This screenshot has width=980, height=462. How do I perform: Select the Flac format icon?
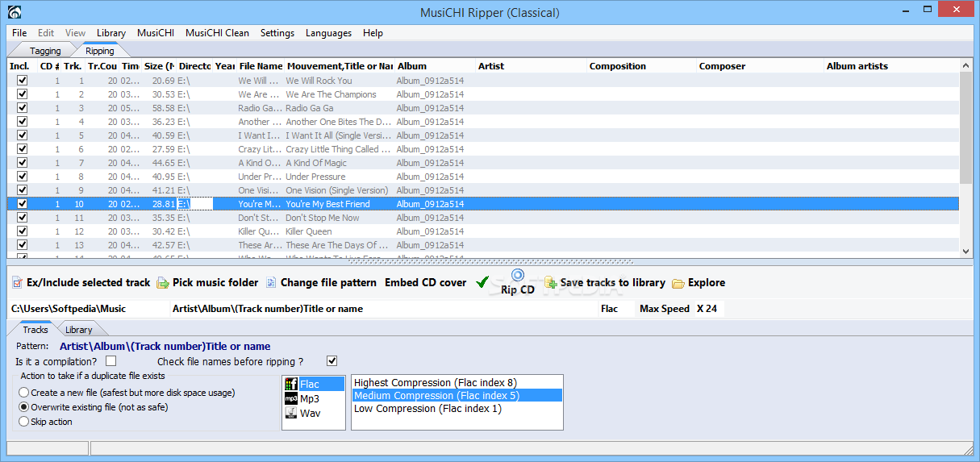click(291, 384)
